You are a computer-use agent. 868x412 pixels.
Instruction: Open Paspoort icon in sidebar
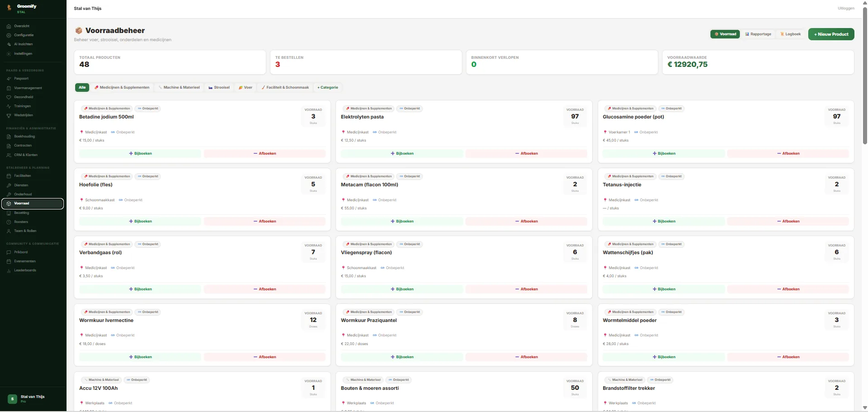[9, 79]
